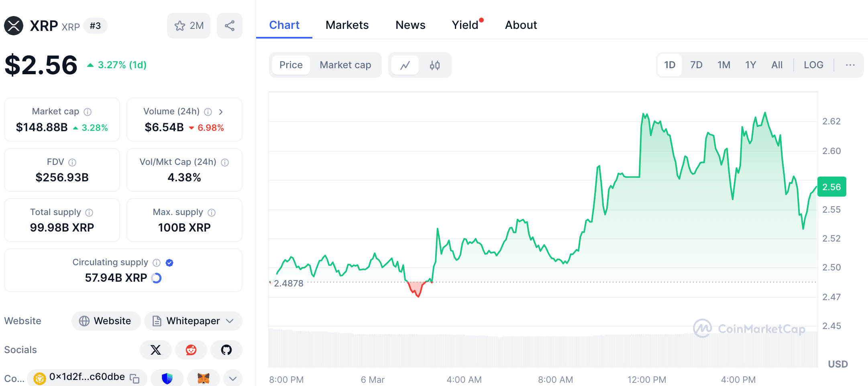This screenshot has height=386, width=868.
Task: Switch to the Yield tab
Action: 465,25
